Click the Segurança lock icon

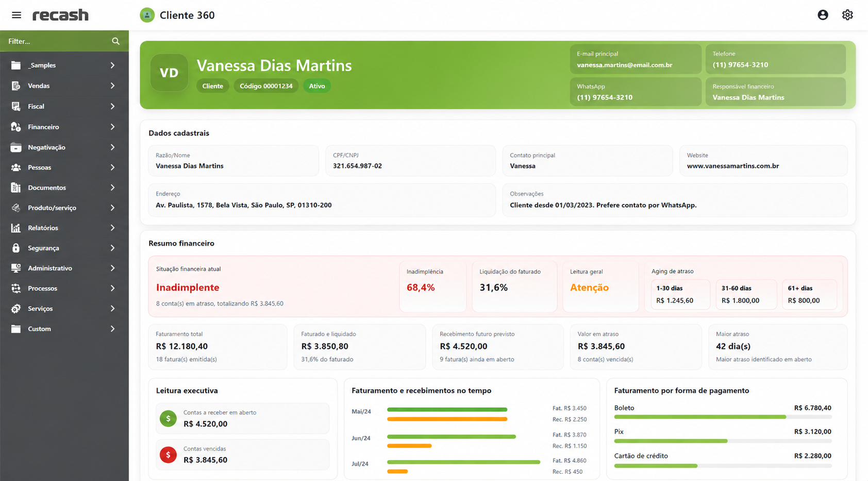click(x=16, y=248)
